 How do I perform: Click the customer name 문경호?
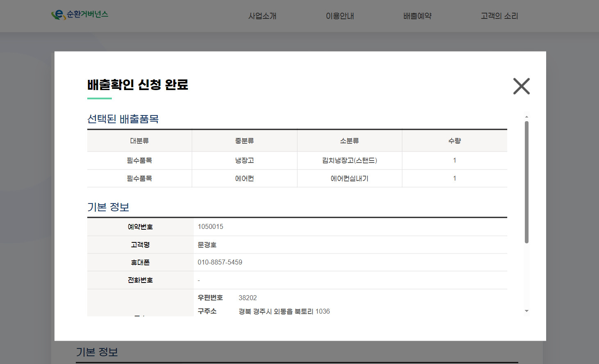[x=207, y=245]
